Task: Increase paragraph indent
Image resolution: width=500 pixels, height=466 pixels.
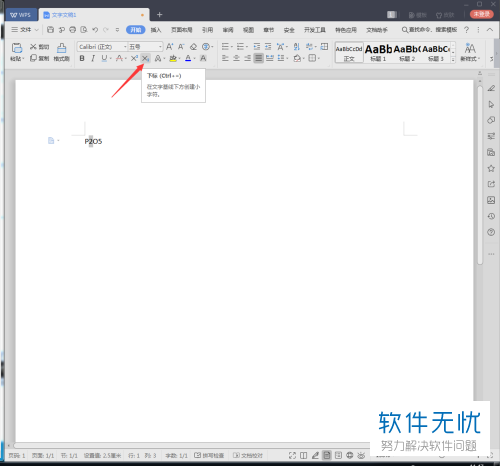Action: [268, 46]
